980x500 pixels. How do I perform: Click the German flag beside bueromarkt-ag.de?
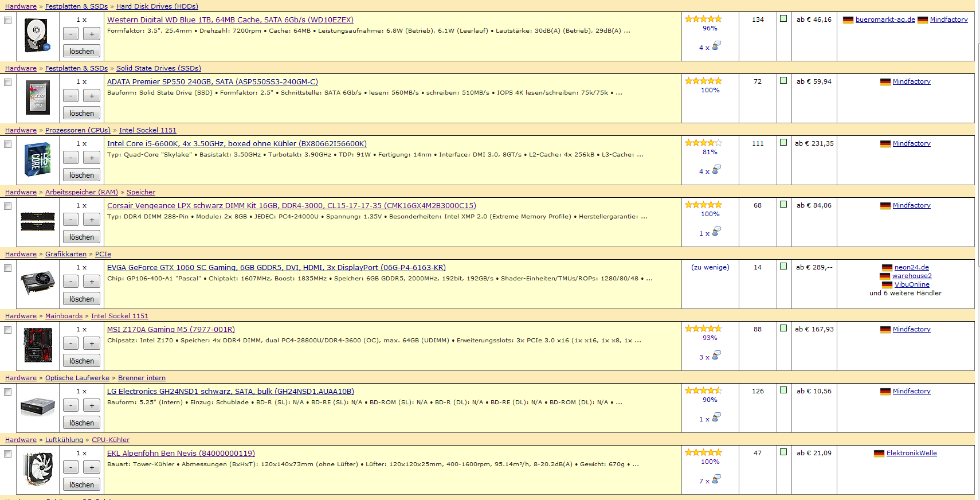click(848, 20)
